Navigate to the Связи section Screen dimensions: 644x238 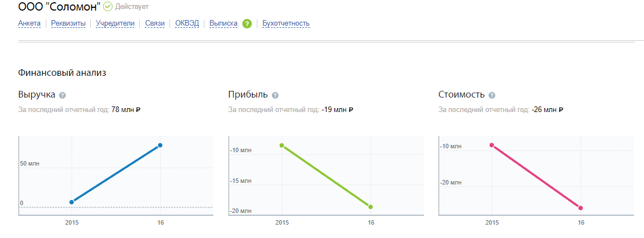(155, 23)
